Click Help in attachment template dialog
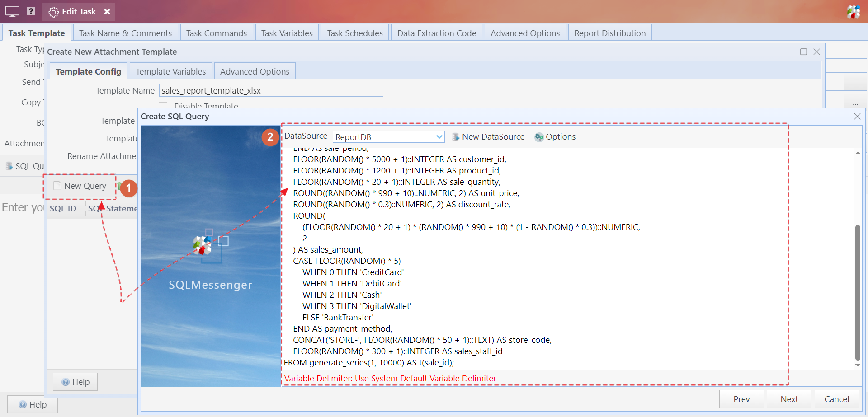 [x=75, y=382]
